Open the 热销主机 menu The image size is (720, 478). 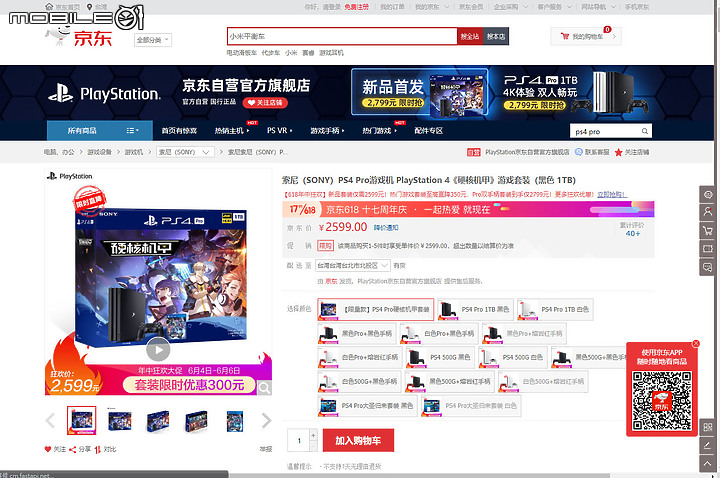(232, 131)
